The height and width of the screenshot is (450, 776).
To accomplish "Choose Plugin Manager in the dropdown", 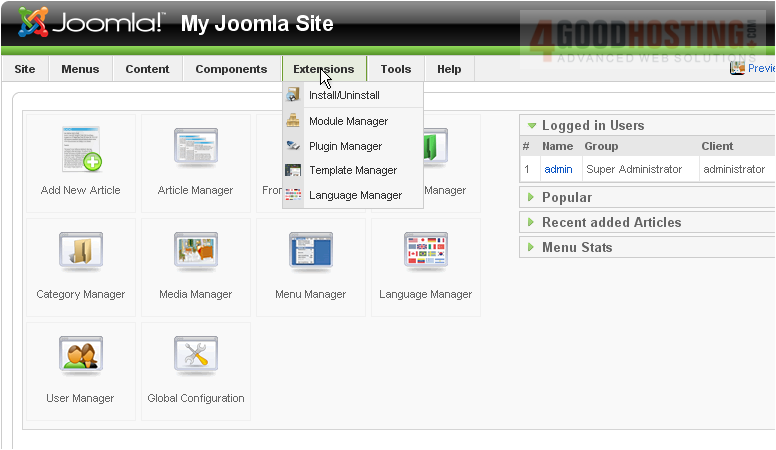I will [x=345, y=146].
